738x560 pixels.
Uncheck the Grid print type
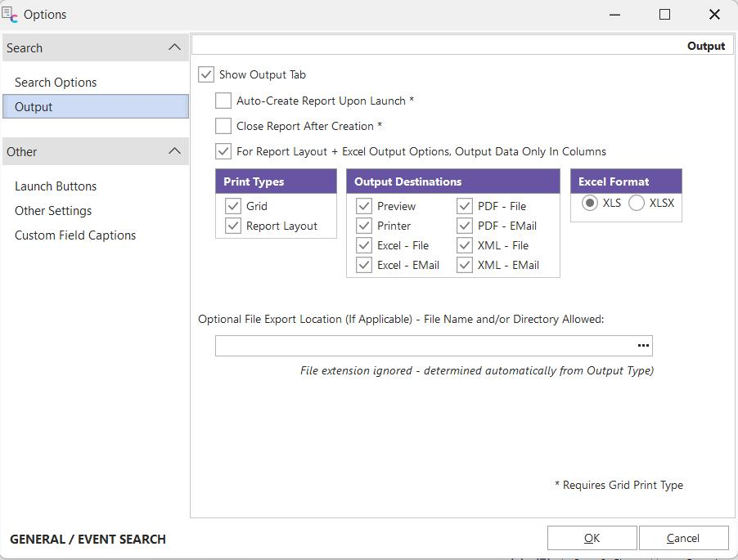[x=233, y=206]
